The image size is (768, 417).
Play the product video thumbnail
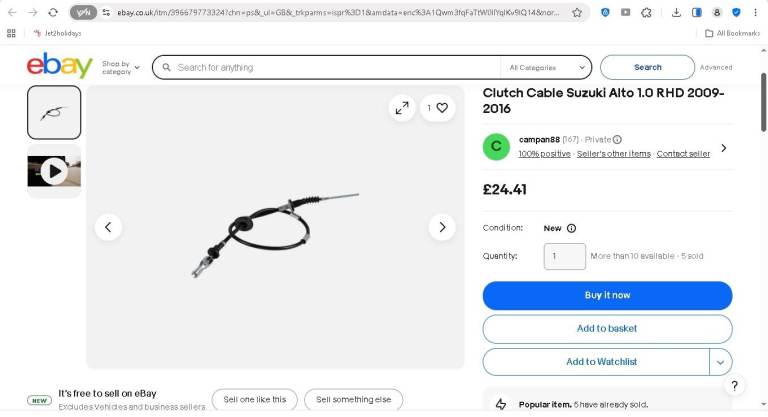(x=54, y=171)
